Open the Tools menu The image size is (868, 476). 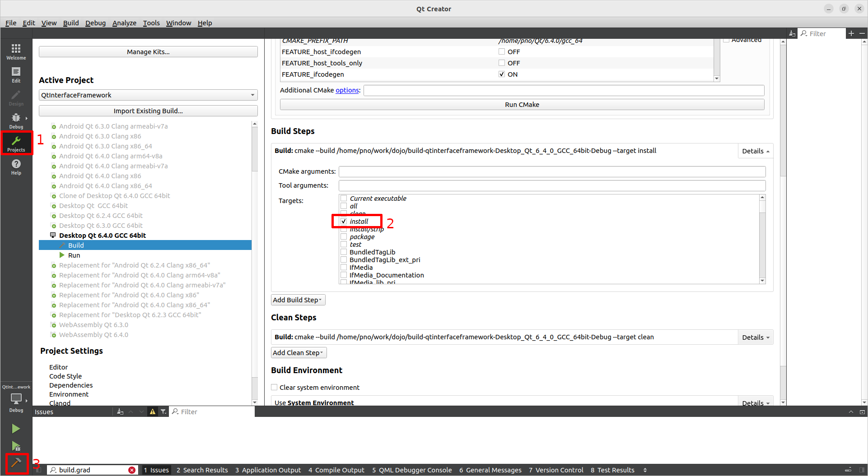[151, 23]
